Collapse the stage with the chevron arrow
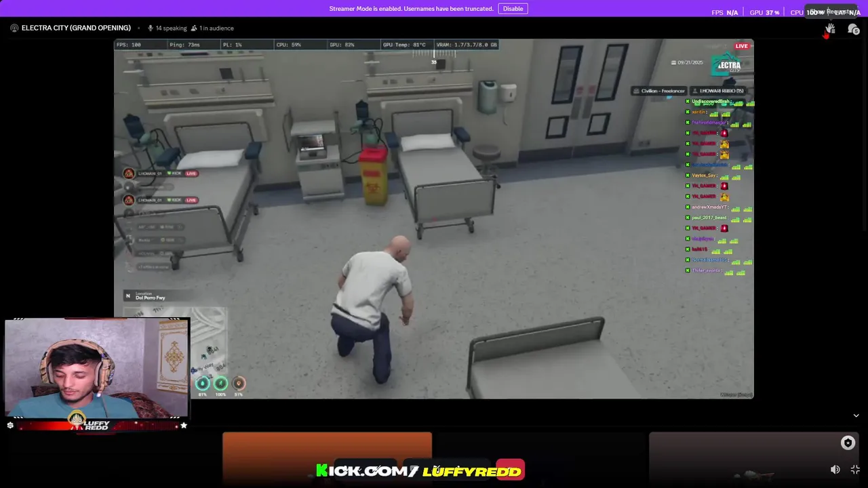Image resolution: width=868 pixels, height=488 pixels. point(856,415)
